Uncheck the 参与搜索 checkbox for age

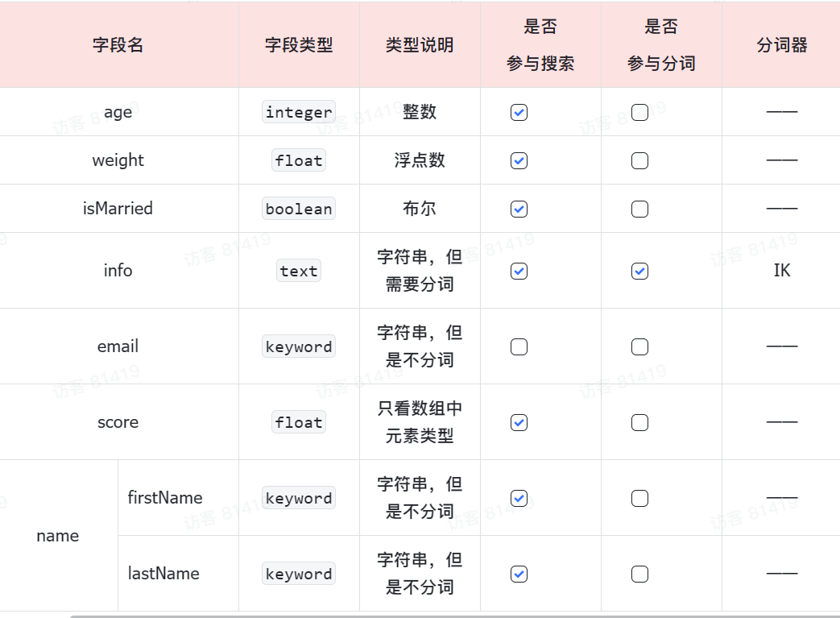(x=519, y=113)
